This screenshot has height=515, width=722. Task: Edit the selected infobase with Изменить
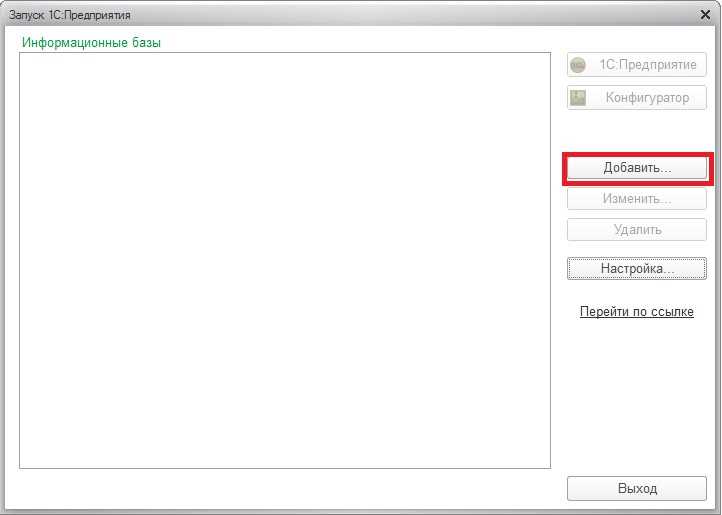coord(637,199)
